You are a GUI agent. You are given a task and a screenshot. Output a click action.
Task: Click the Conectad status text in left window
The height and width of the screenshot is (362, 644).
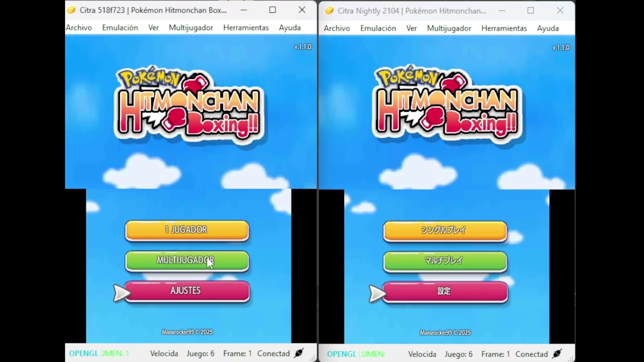274,353
